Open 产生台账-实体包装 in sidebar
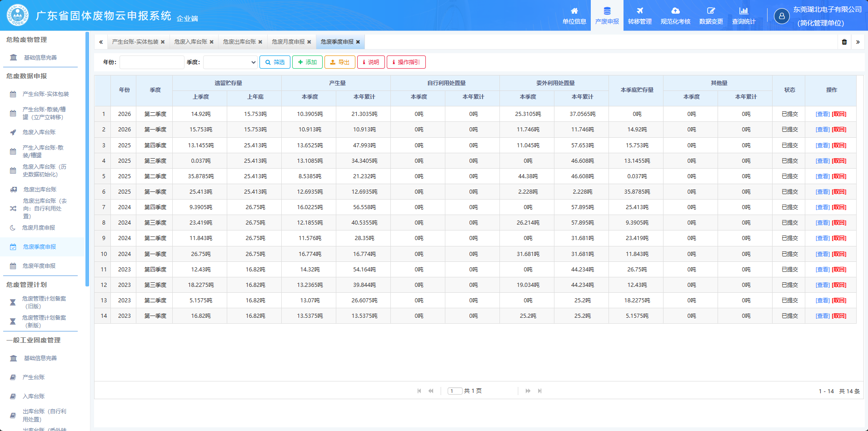Viewport: 868px width, 431px height. [45, 94]
